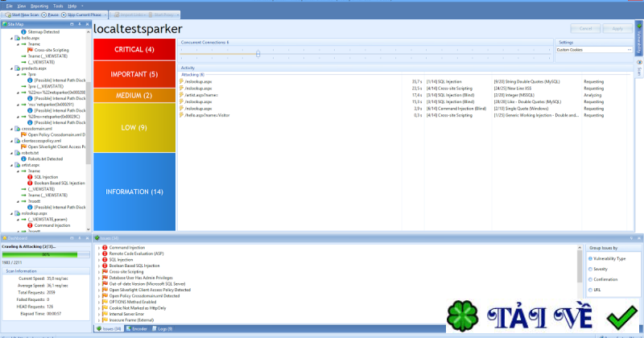Screen dimensions: 644x338
Task: Click the CRITICAL (4) severity block
Action: point(134,49)
